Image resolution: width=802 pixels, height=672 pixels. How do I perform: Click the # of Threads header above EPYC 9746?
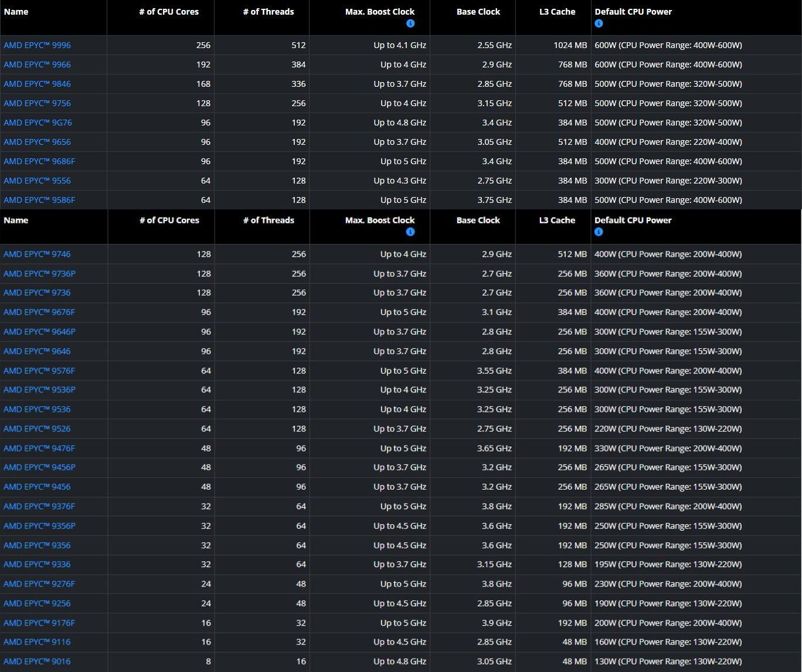pyautogui.click(x=269, y=220)
